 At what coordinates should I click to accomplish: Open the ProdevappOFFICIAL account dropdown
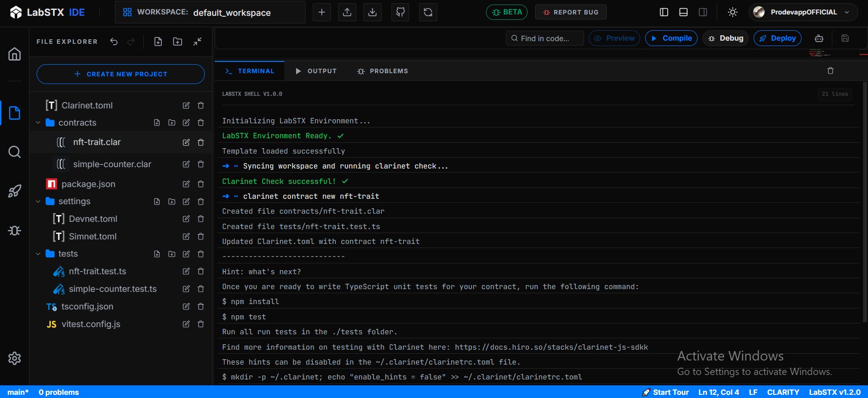803,12
